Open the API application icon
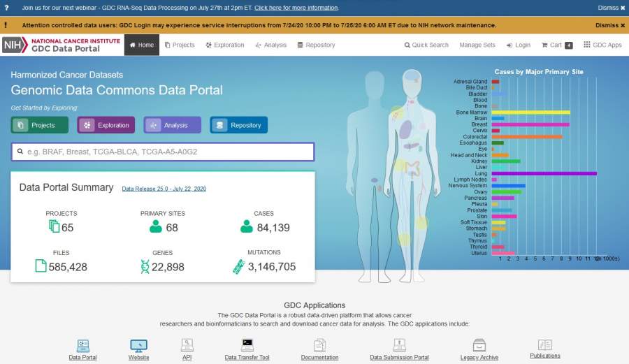This screenshot has height=364, width=629. tap(187, 344)
